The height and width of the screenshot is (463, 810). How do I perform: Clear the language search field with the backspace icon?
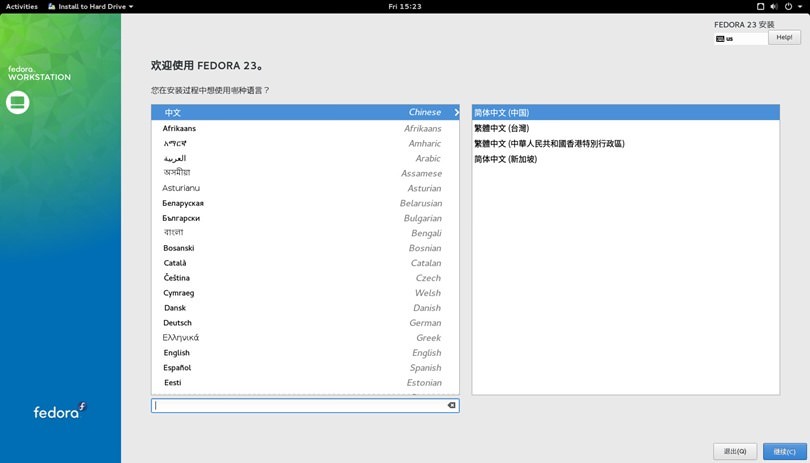[451, 406]
